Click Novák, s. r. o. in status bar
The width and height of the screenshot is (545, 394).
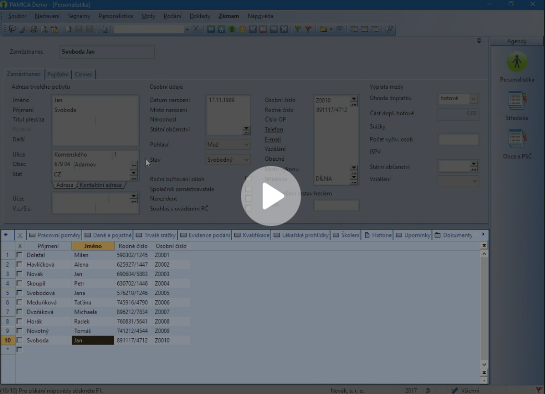[x=347, y=391]
